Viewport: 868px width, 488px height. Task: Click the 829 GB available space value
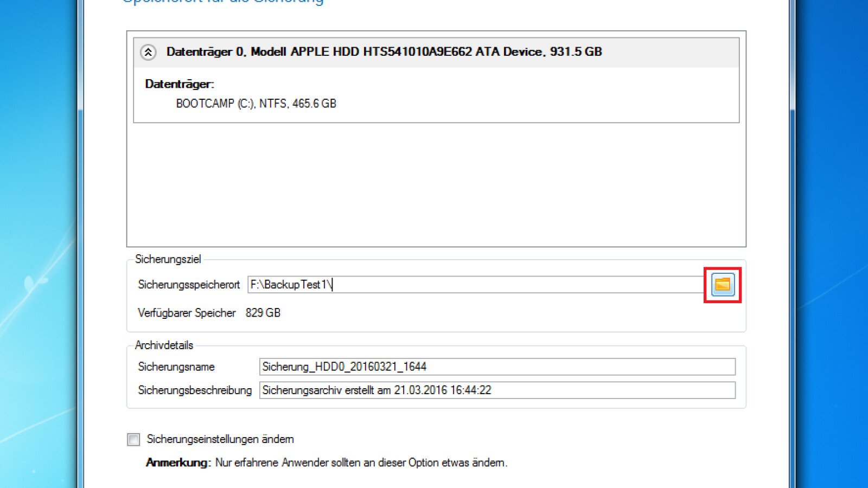tap(263, 313)
